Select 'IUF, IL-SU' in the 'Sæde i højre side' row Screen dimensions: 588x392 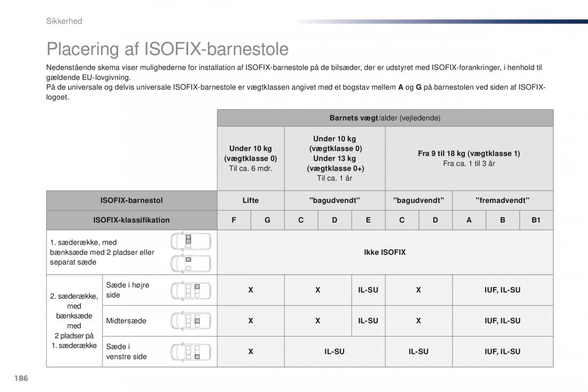tap(503, 290)
